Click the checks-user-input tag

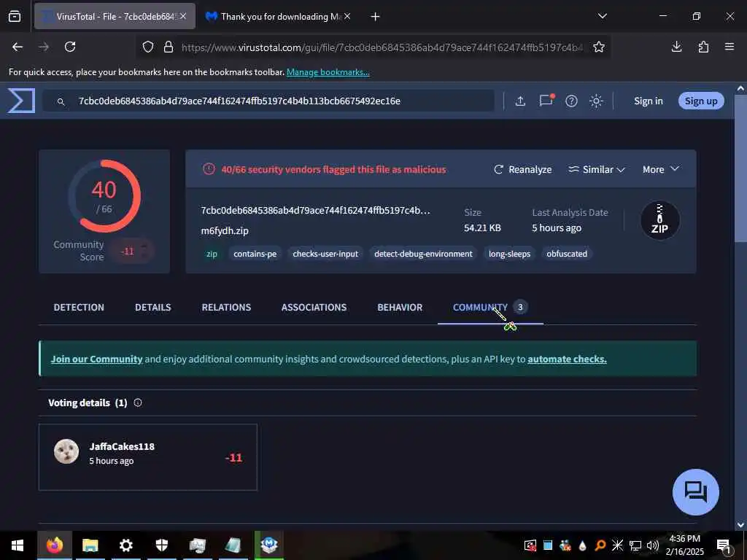pyautogui.click(x=325, y=254)
